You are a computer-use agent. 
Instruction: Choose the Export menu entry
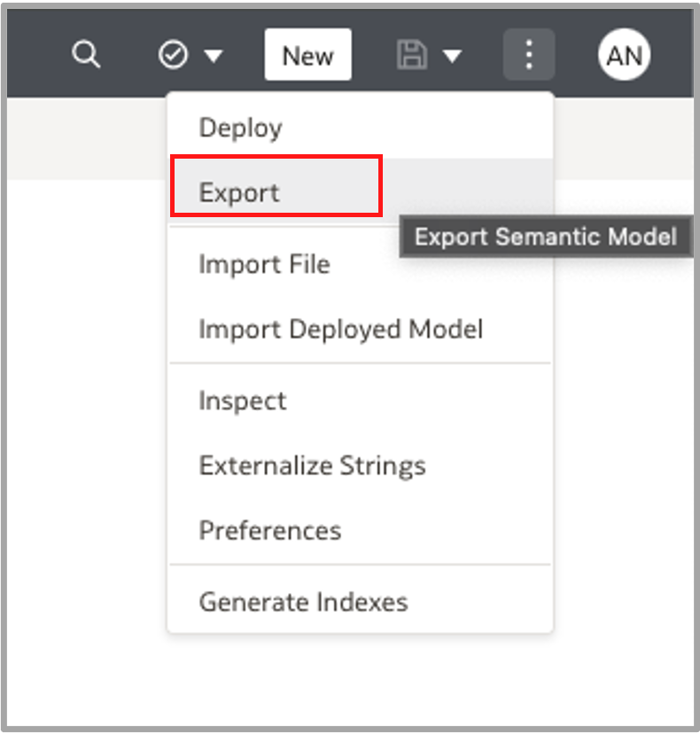(239, 192)
